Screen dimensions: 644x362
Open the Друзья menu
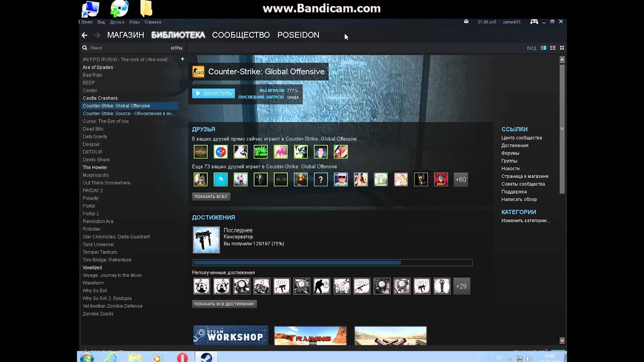[117, 22]
